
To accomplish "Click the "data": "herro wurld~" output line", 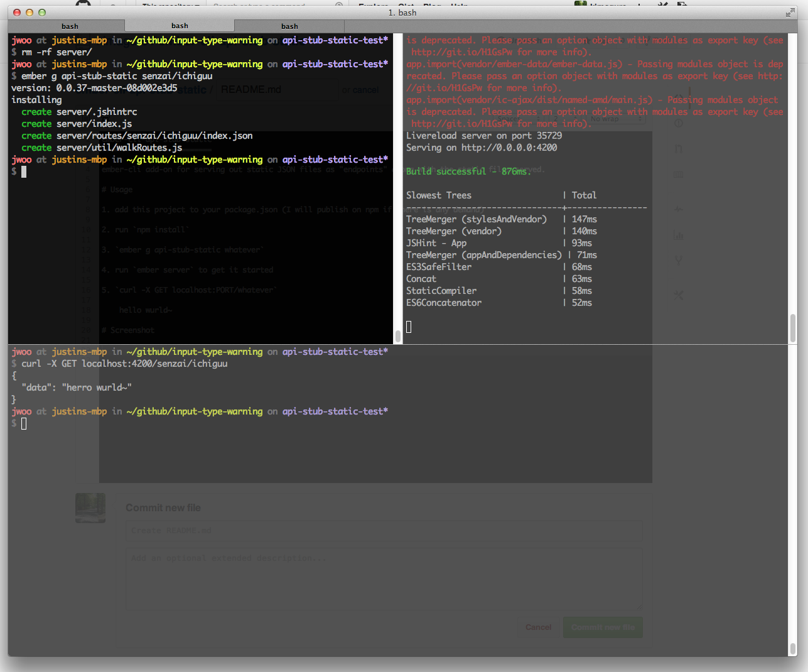I will pyautogui.click(x=77, y=387).
